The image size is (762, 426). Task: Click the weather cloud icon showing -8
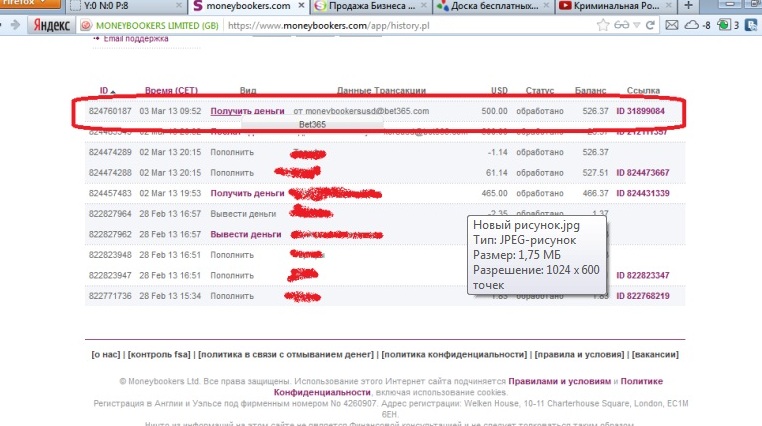click(x=697, y=25)
